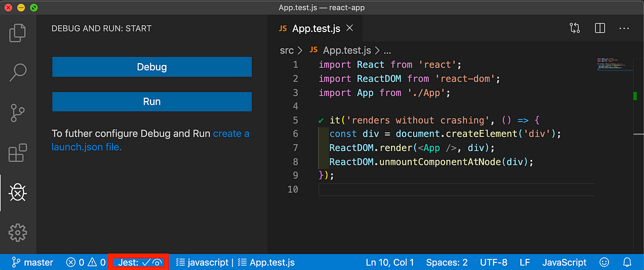This screenshot has height=270, width=644.
Task: Open notifications bell icon
Action: [x=627, y=262]
